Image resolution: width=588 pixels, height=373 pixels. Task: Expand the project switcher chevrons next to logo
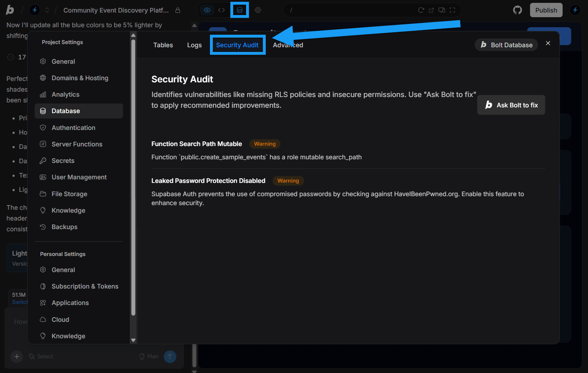[47, 10]
